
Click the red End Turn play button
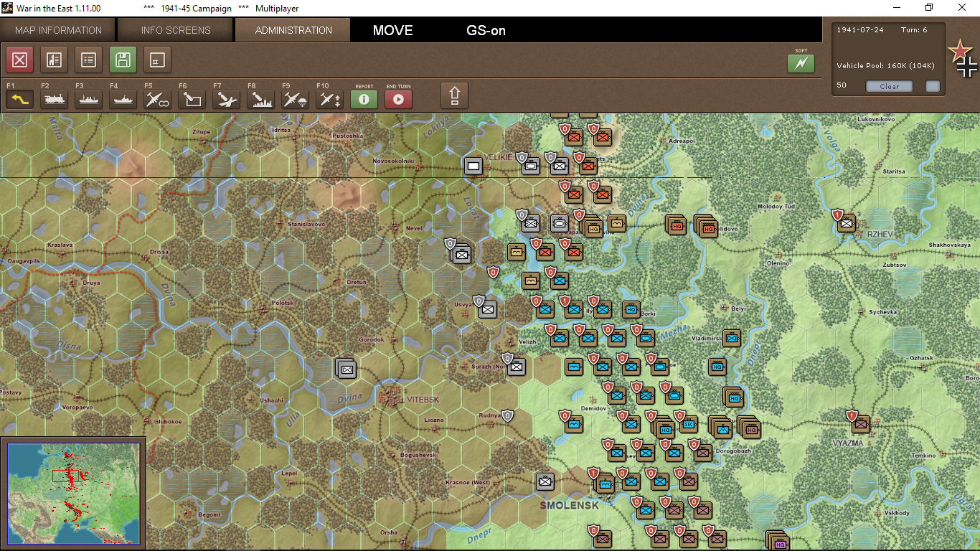point(399,100)
